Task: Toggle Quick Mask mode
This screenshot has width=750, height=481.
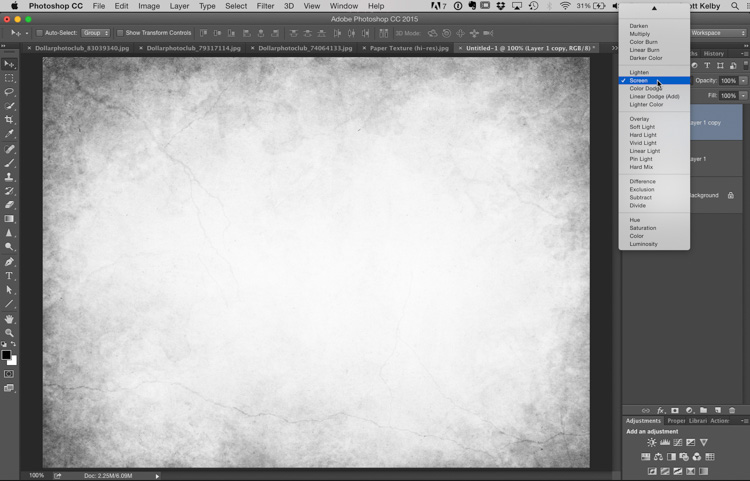Action: tap(10, 374)
